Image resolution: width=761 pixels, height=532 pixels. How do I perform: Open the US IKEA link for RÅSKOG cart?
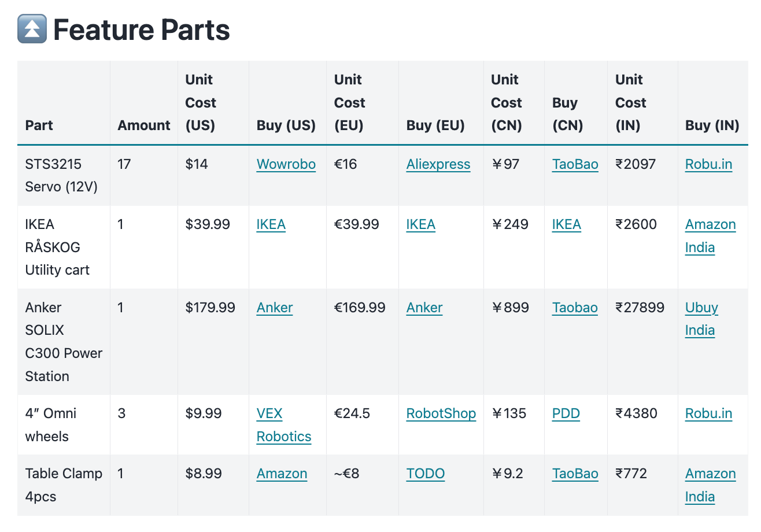(x=271, y=224)
